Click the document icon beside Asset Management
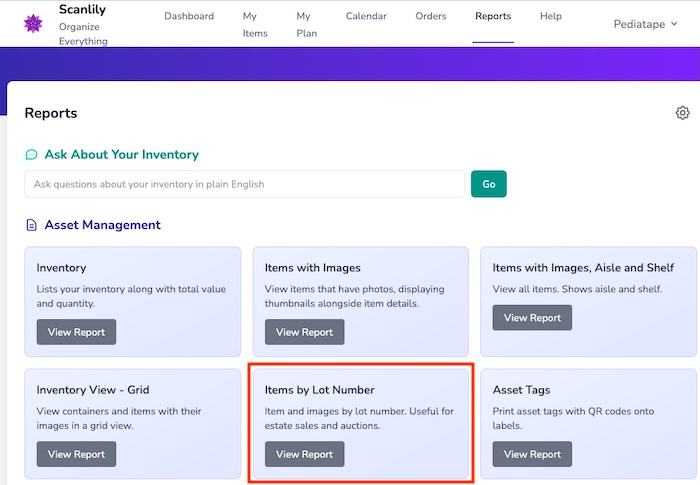This screenshot has height=485, width=700. coord(32,225)
